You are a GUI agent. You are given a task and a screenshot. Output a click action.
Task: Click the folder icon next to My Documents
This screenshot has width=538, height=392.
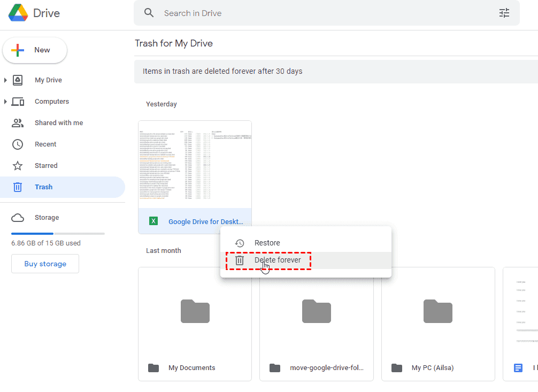tap(153, 367)
